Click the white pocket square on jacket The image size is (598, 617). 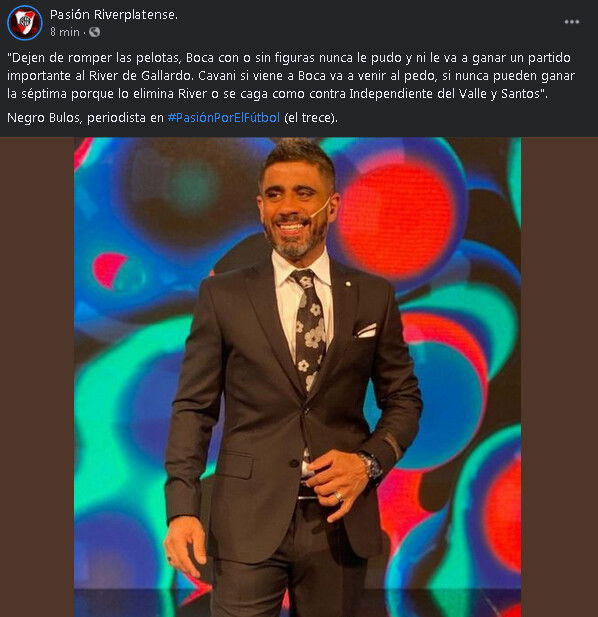[366, 331]
